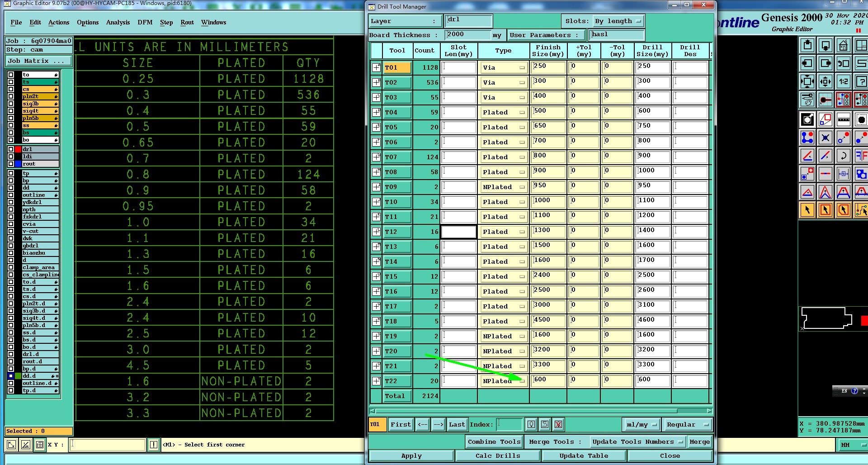Click the red X delete tool icon
Screen dimensions: 868x465
click(x=558, y=424)
